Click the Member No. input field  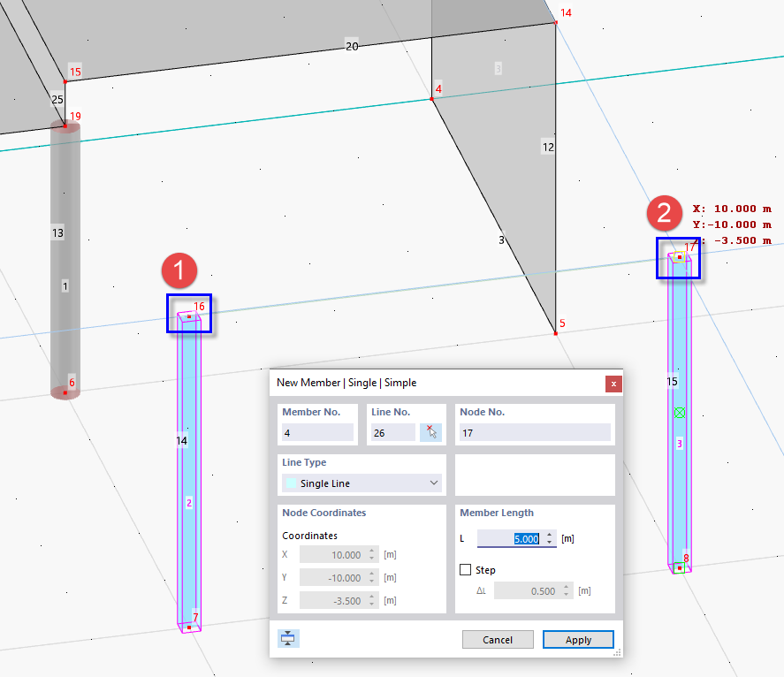[318, 431]
